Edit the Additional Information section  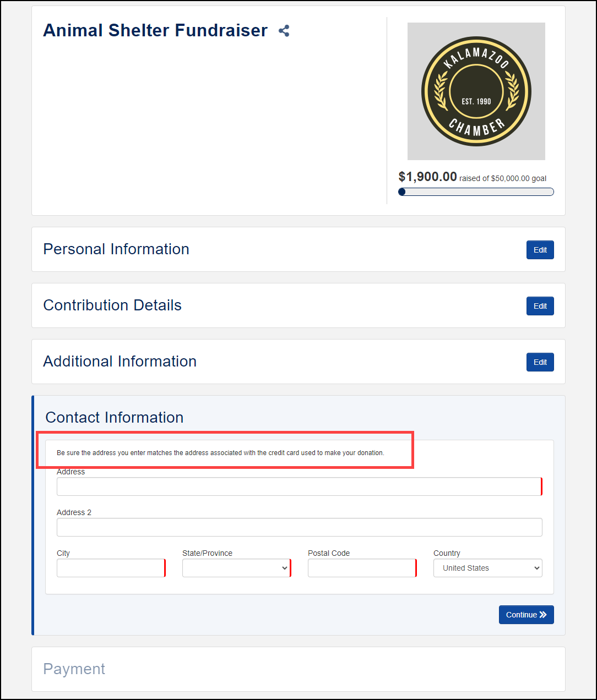[540, 362]
